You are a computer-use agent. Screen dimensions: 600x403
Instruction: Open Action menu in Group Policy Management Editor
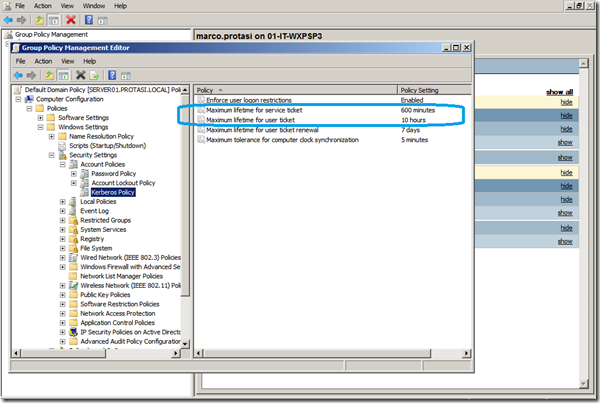(43, 61)
